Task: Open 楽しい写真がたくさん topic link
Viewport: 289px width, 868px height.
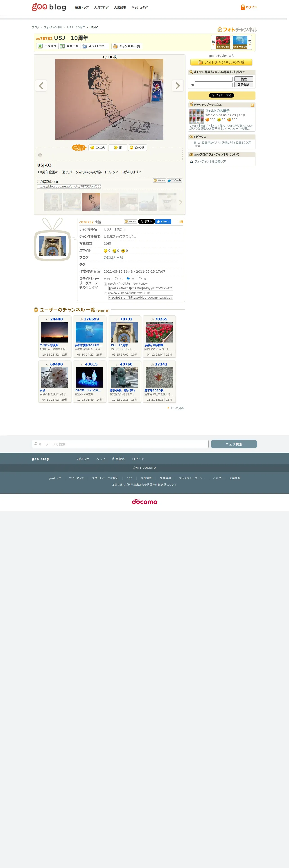Action: [x=222, y=143]
